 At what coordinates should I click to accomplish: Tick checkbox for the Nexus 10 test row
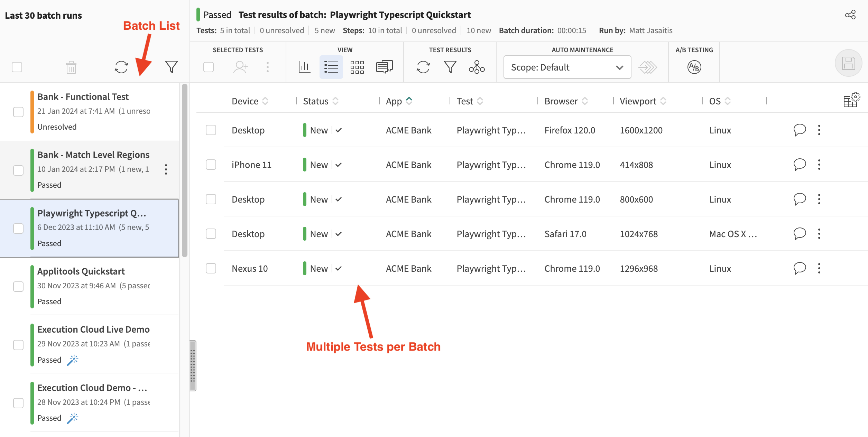click(x=211, y=268)
